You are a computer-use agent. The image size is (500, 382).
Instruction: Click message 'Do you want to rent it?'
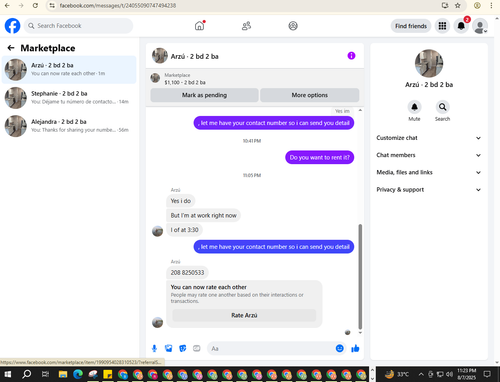319,157
